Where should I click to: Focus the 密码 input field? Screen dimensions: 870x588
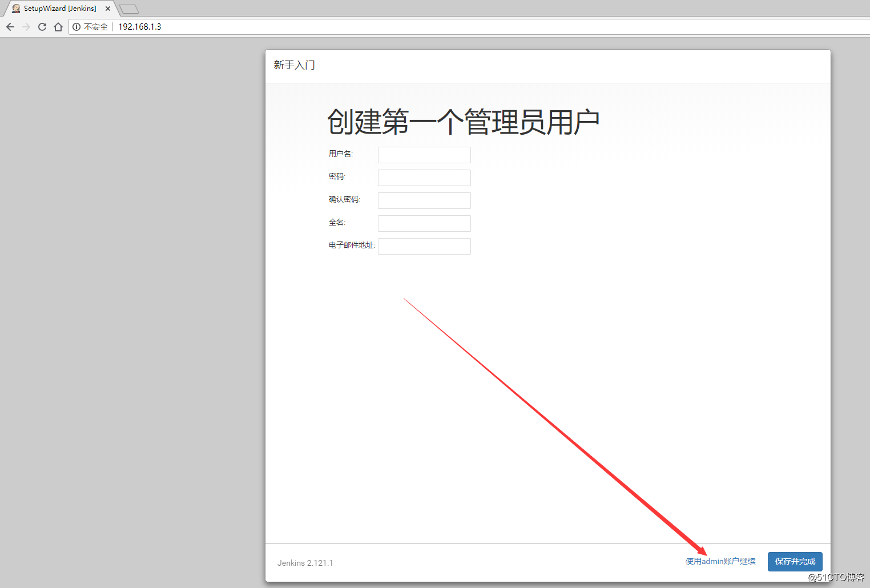[x=424, y=178]
